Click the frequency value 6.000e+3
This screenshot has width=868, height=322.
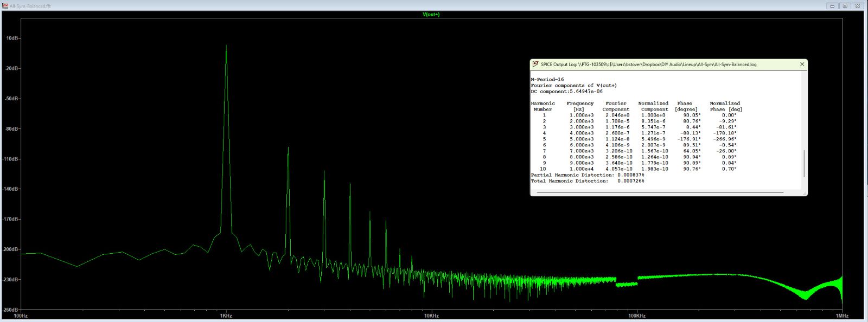click(x=582, y=145)
